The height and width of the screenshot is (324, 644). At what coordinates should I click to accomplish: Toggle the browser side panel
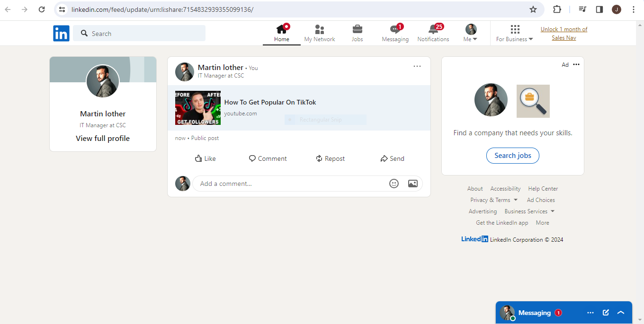pyautogui.click(x=599, y=9)
